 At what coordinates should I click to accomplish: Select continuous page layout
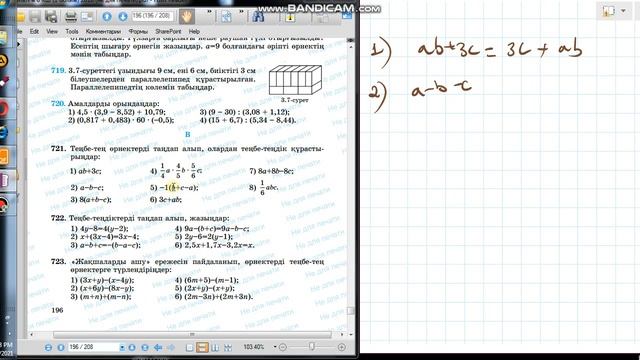pos(202,347)
